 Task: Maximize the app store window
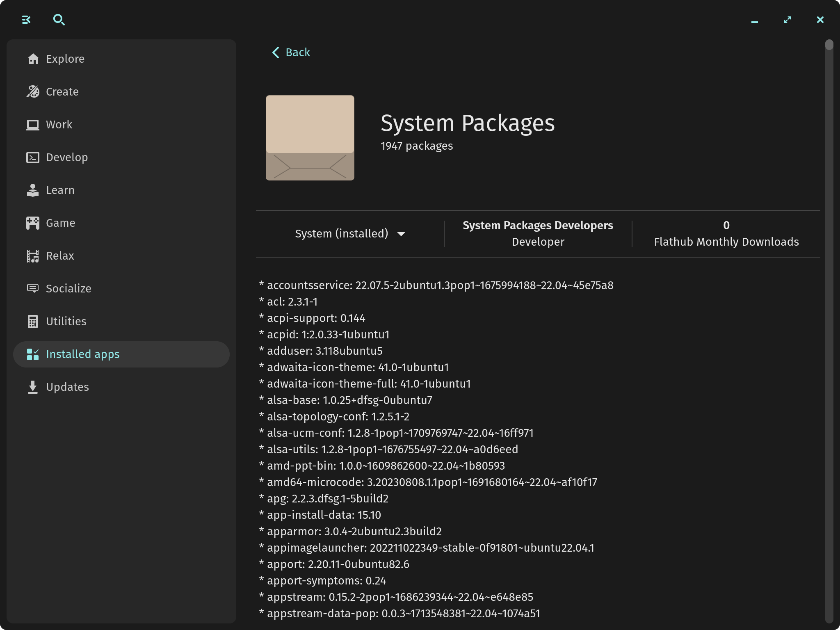coord(787,20)
